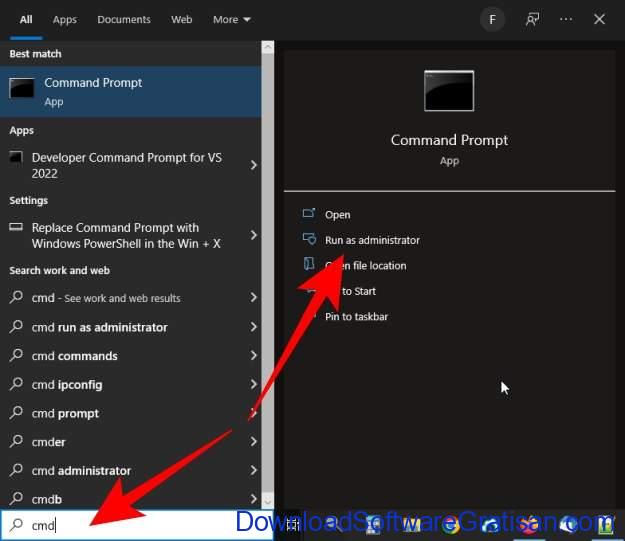The height and width of the screenshot is (541, 625).
Task: Expand chevron for 'cmd - See work and web results'
Action: tap(254, 297)
